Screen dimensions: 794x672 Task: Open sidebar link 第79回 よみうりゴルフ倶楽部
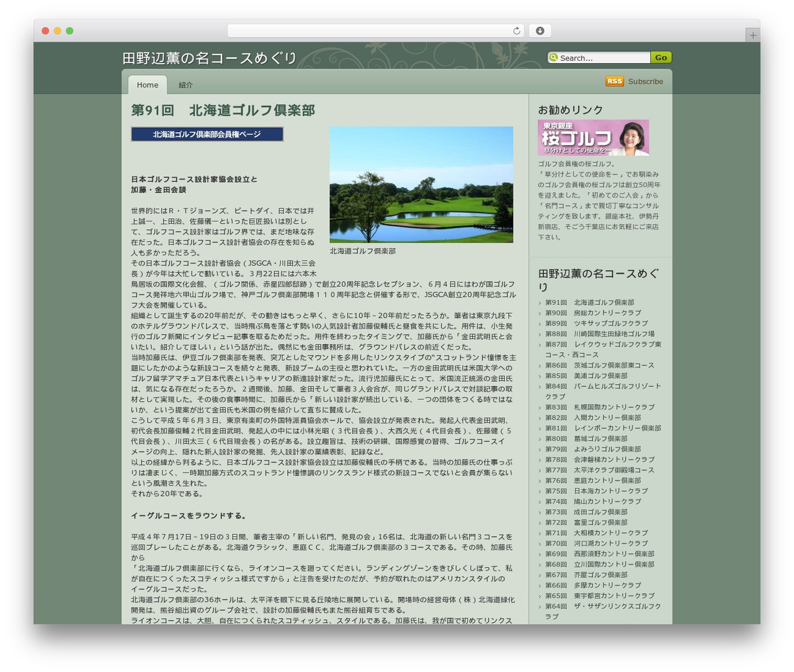(593, 449)
